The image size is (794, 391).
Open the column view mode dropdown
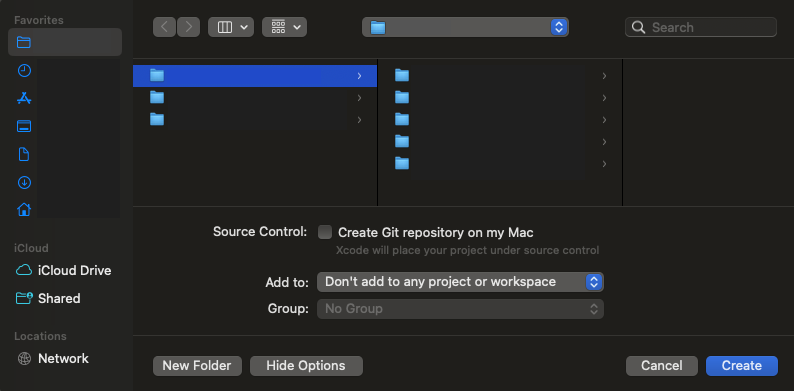tap(231, 27)
